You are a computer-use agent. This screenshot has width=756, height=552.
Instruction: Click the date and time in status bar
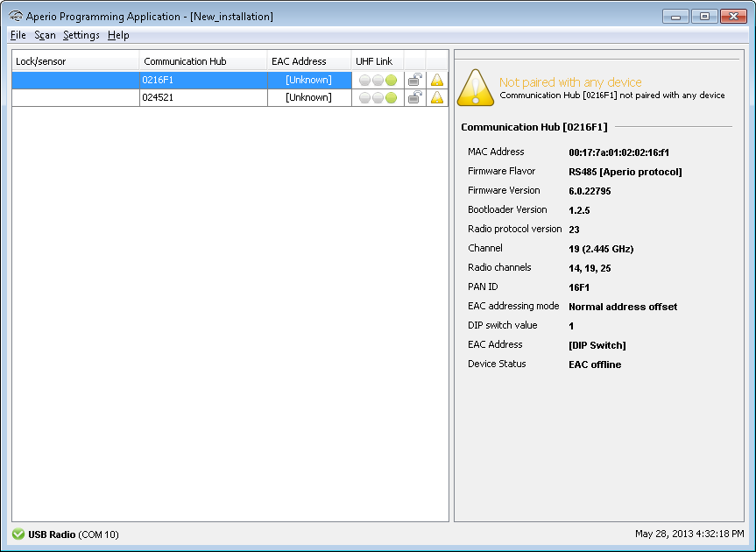pyautogui.click(x=689, y=534)
